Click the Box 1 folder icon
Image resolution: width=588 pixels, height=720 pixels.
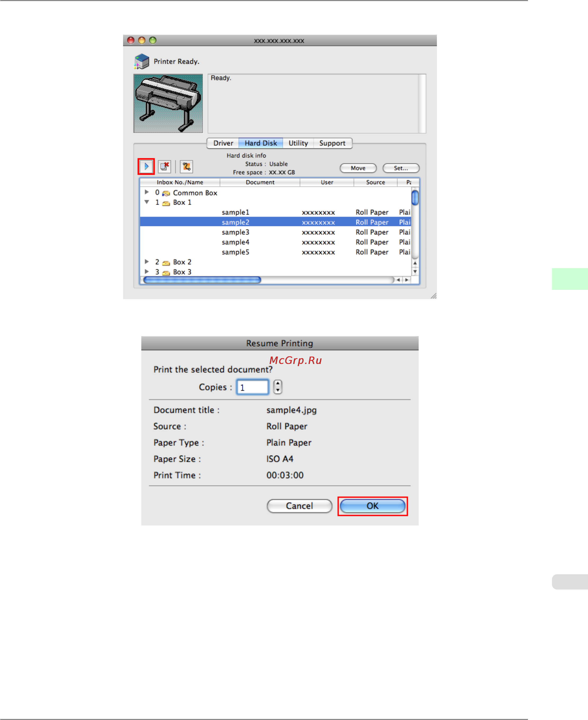click(166, 203)
